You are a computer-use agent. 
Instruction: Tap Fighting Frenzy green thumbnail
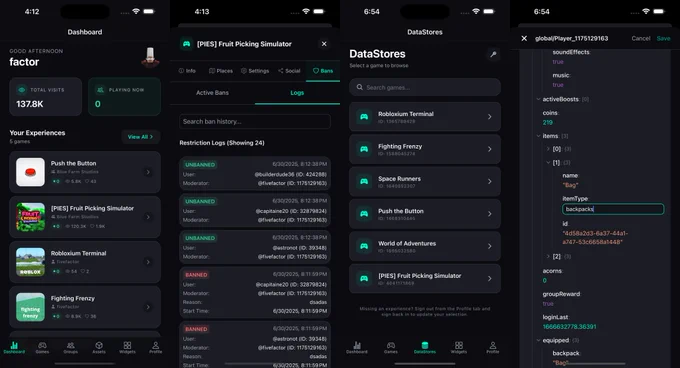point(30,307)
